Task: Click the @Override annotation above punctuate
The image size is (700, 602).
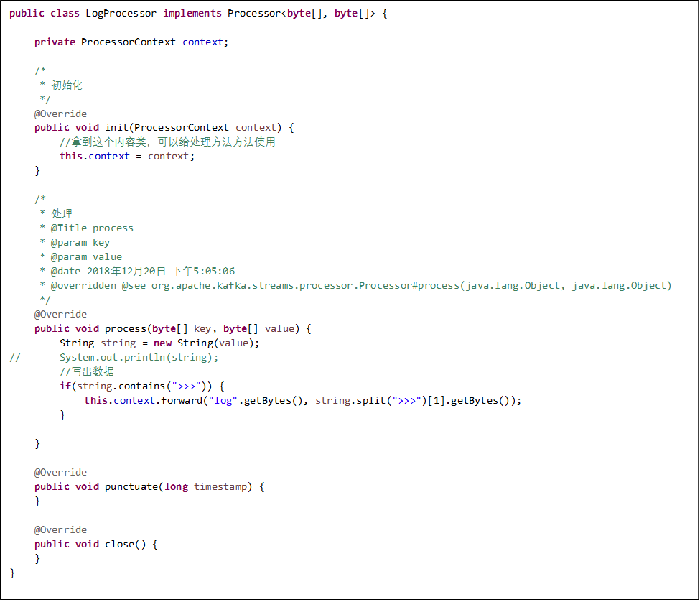Action: point(61,472)
